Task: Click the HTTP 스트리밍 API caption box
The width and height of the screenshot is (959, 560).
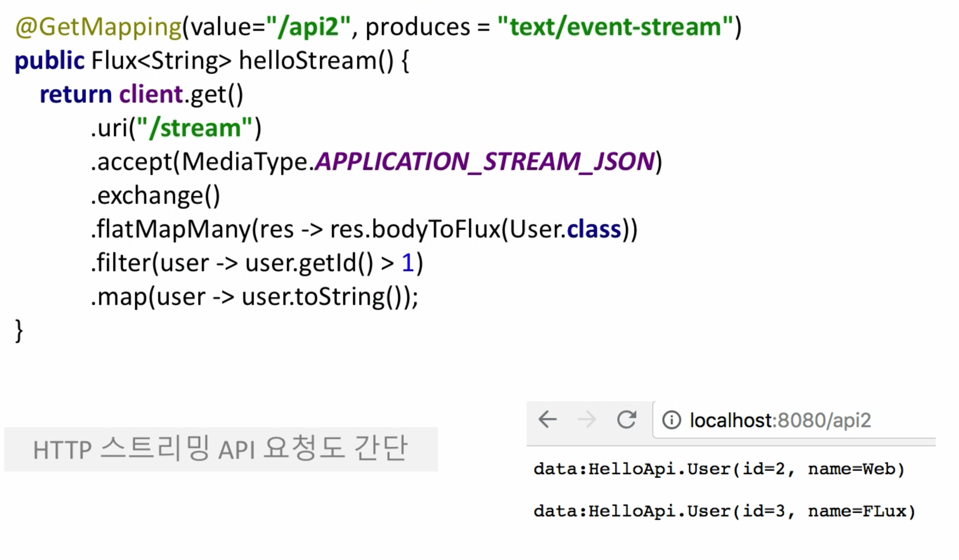Action: click(x=221, y=449)
